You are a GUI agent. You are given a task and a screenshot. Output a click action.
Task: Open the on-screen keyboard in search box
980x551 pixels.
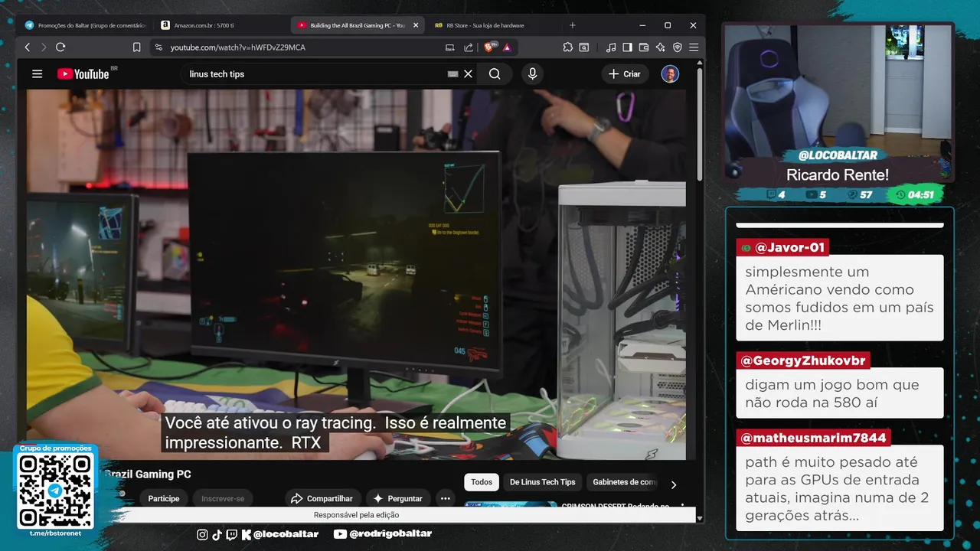pyautogui.click(x=452, y=74)
